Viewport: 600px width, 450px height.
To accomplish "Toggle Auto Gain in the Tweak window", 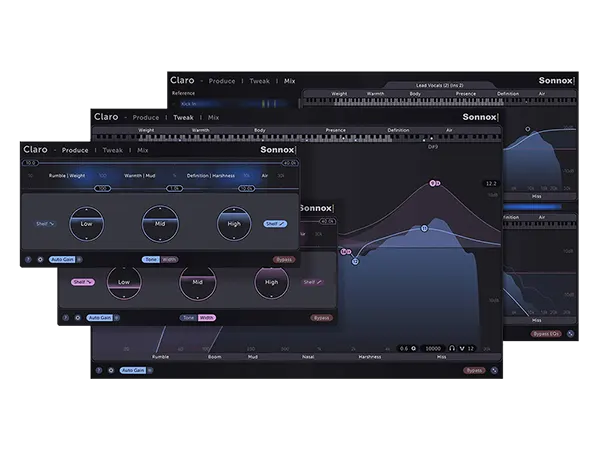I will 133,370.
